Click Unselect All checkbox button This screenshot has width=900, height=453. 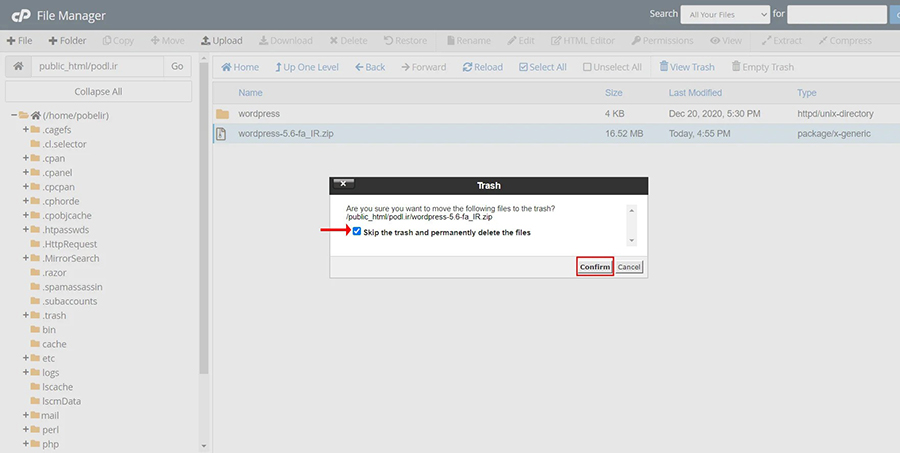click(x=611, y=67)
